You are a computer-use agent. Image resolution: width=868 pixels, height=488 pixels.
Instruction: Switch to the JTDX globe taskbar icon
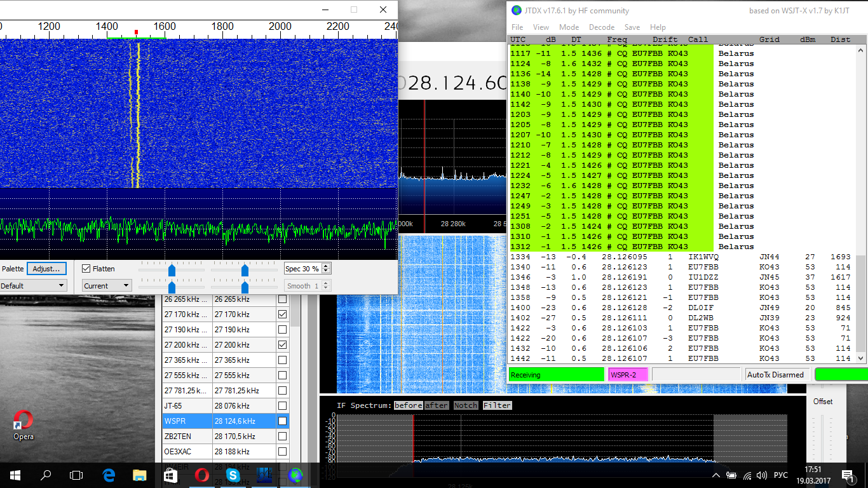click(295, 475)
